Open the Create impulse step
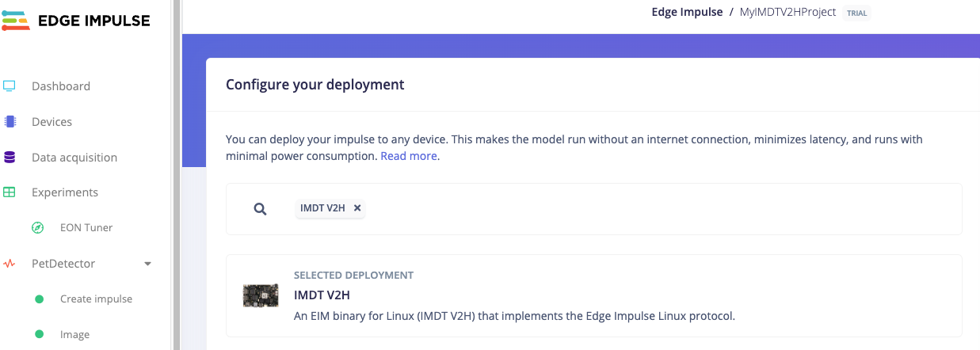 (96, 299)
